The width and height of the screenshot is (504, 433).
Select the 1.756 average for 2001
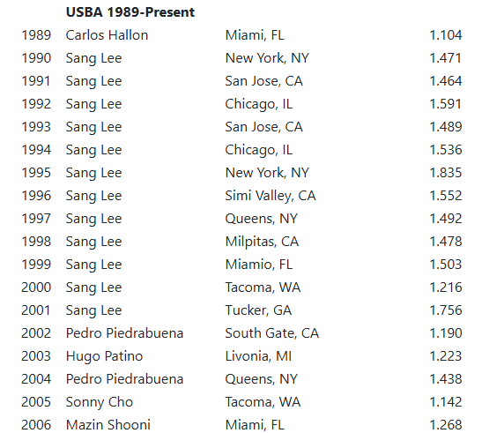446,310
